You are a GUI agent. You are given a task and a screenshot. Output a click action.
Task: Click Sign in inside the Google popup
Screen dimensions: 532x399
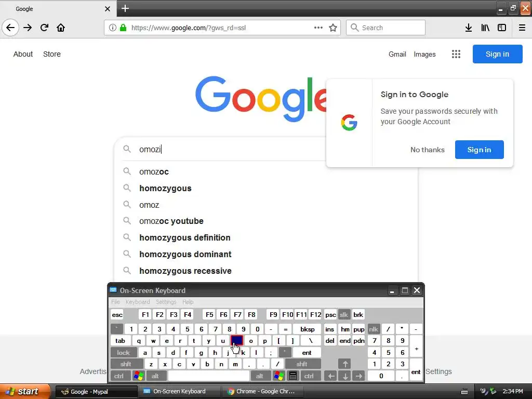479,150
